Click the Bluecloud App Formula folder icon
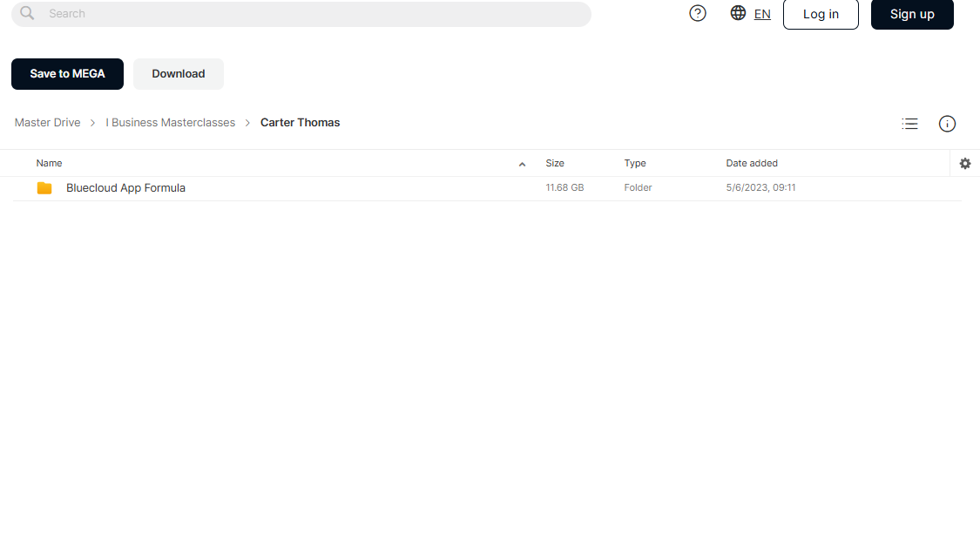This screenshot has width=980, height=542. [44, 188]
